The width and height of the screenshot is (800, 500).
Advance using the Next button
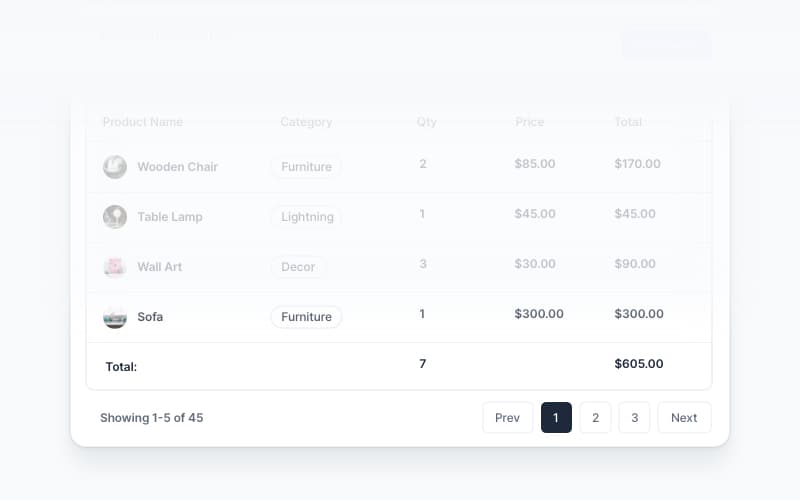coord(684,418)
